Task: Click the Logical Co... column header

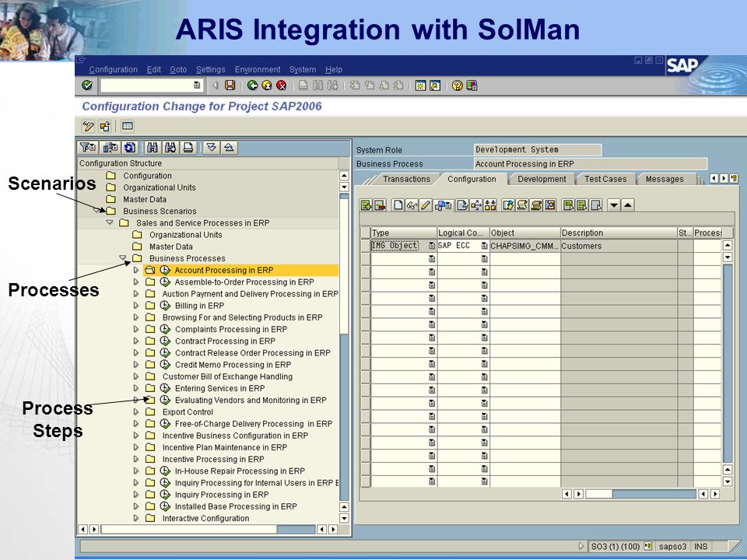Action: tap(463, 233)
